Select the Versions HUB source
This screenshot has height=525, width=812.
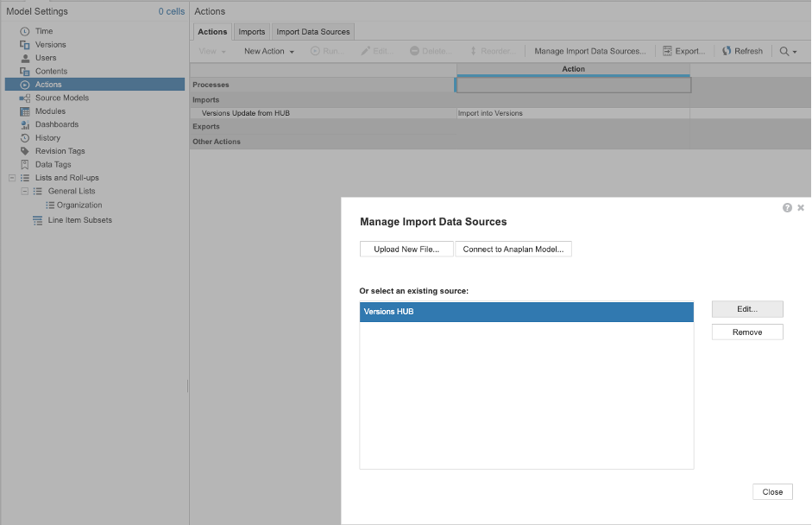pos(526,312)
